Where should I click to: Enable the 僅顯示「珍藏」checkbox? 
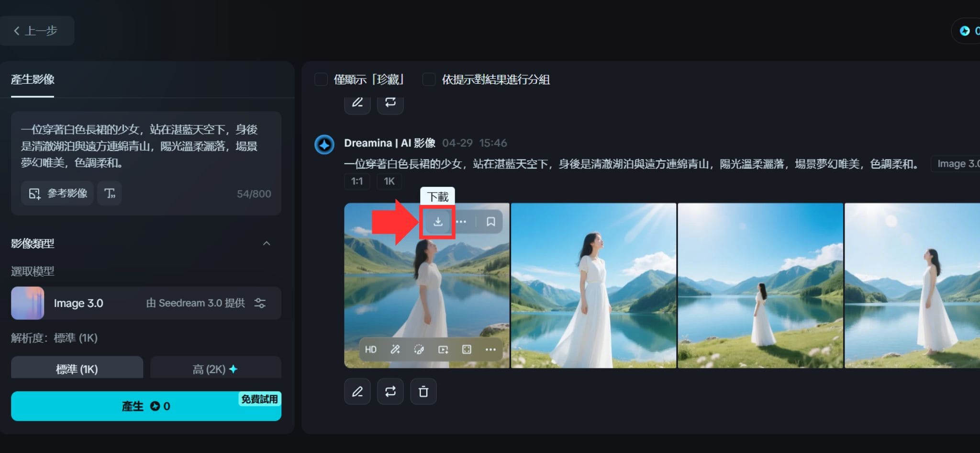point(321,79)
